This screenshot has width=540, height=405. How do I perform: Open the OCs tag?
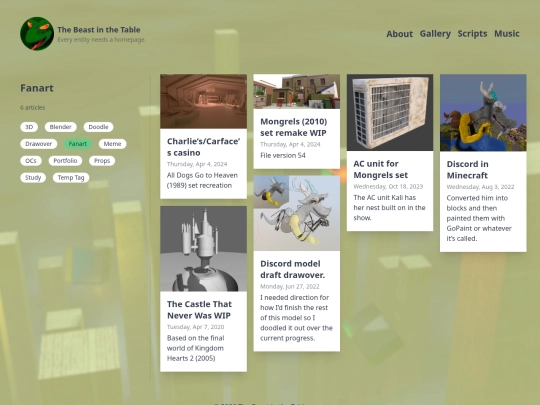pos(31,161)
